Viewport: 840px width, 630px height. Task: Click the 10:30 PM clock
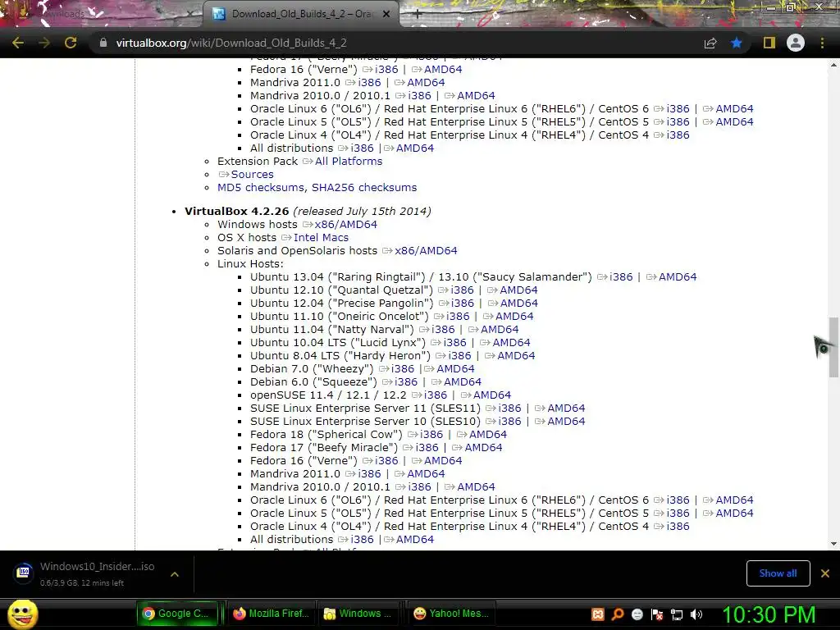[x=769, y=614]
